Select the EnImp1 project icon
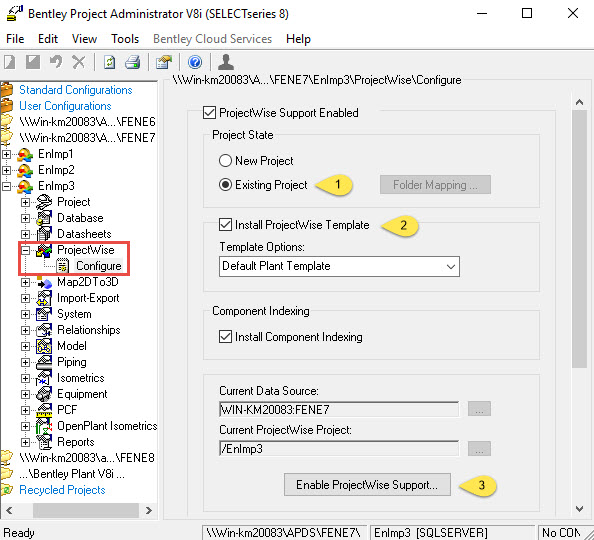The width and height of the screenshot is (594, 540). (25, 154)
